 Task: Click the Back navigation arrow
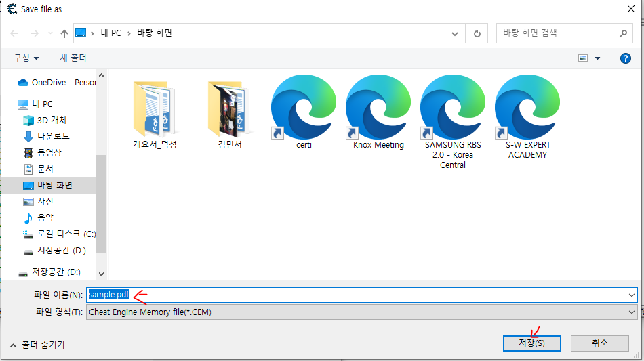[14, 33]
